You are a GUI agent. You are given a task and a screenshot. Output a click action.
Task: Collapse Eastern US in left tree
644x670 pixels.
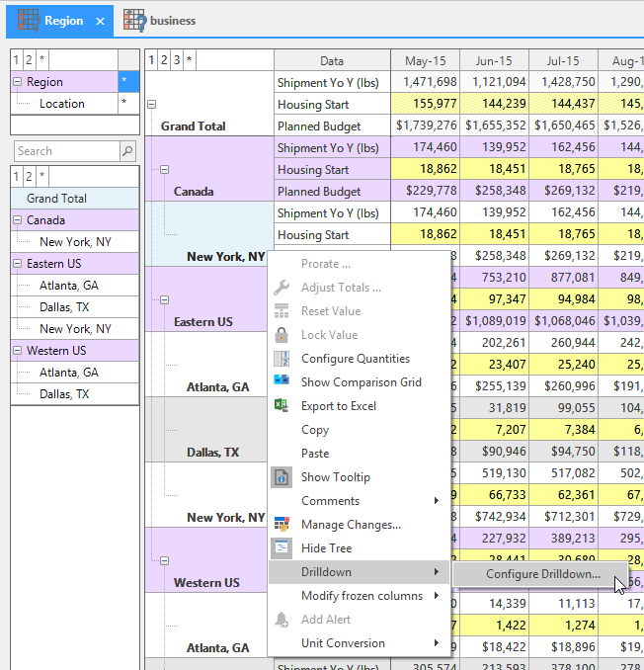click(x=18, y=264)
